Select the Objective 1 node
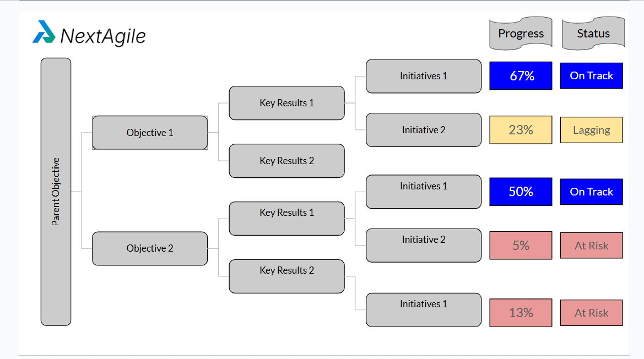This screenshot has width=644, height=359. pos(150,133)
